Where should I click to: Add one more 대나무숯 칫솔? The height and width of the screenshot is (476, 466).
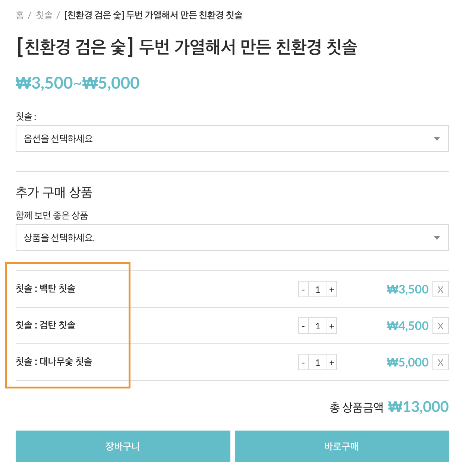click(x=331, y=362)
